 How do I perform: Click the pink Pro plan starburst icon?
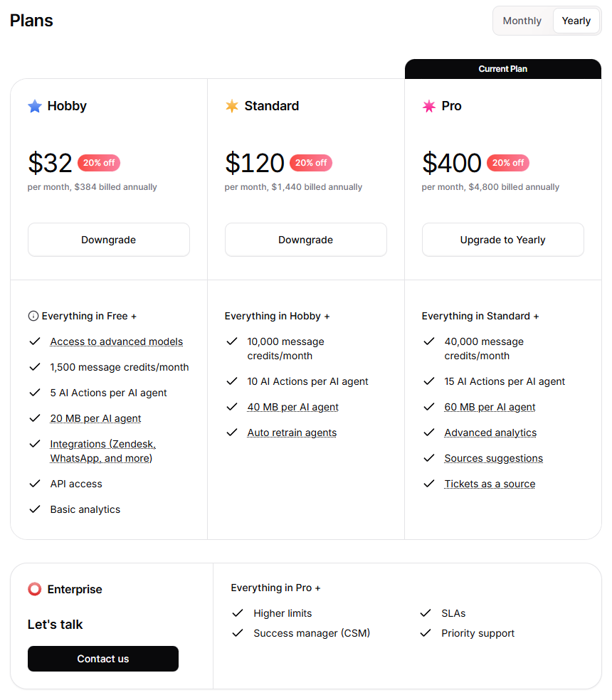(x=429, y=106)
